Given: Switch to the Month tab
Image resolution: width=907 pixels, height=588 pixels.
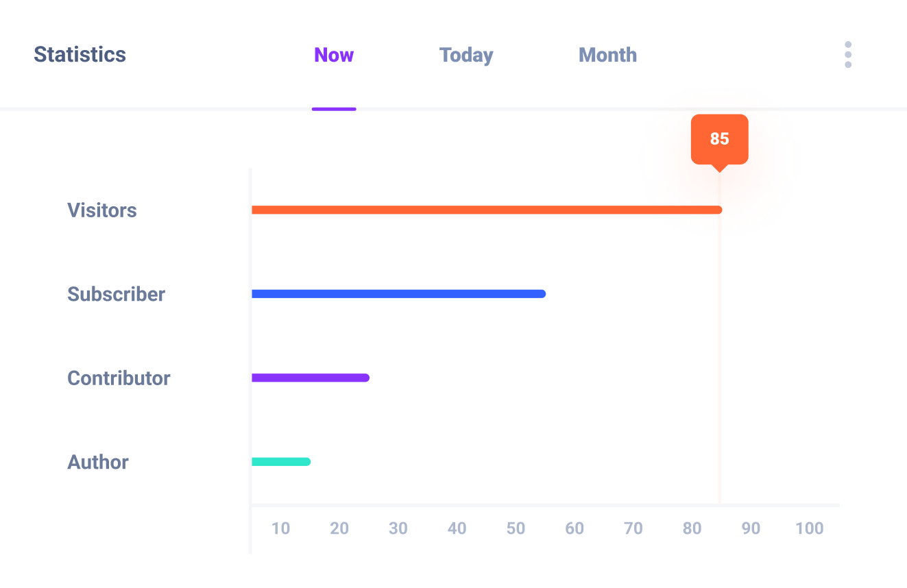Looking at the screenshot, I should pyautogui.click(x=607, y=55).
